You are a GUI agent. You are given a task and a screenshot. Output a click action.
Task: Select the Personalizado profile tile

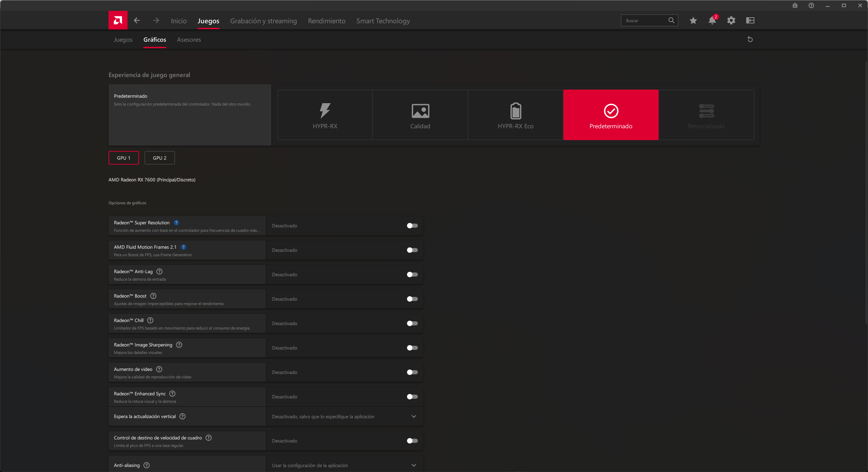[x=706, y=115]
